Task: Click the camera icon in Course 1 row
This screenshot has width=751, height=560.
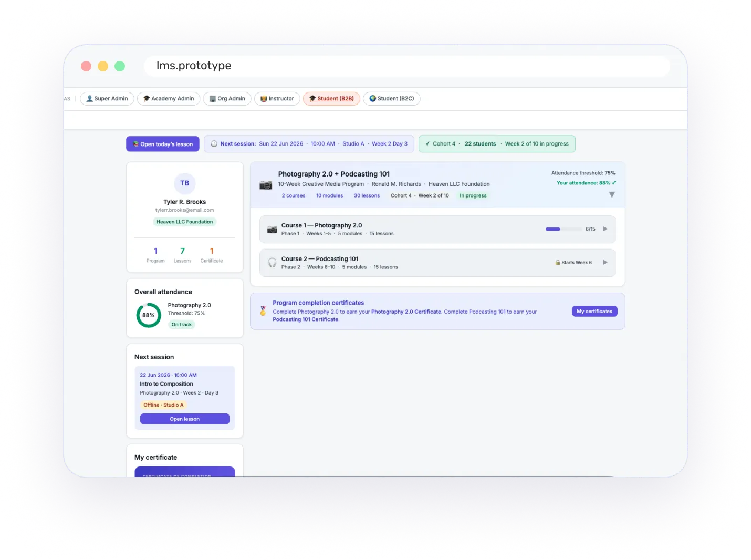Action: 272,230
